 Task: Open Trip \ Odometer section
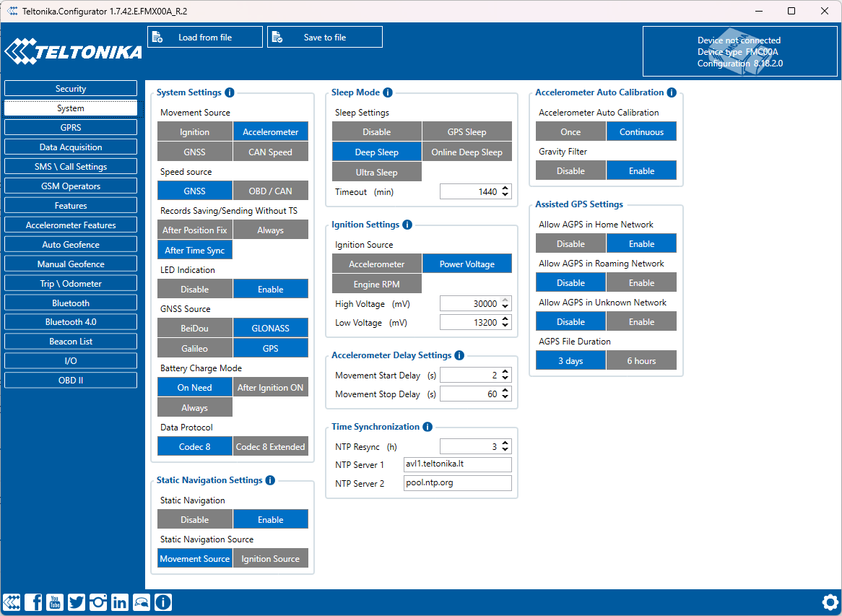[70, 283]
